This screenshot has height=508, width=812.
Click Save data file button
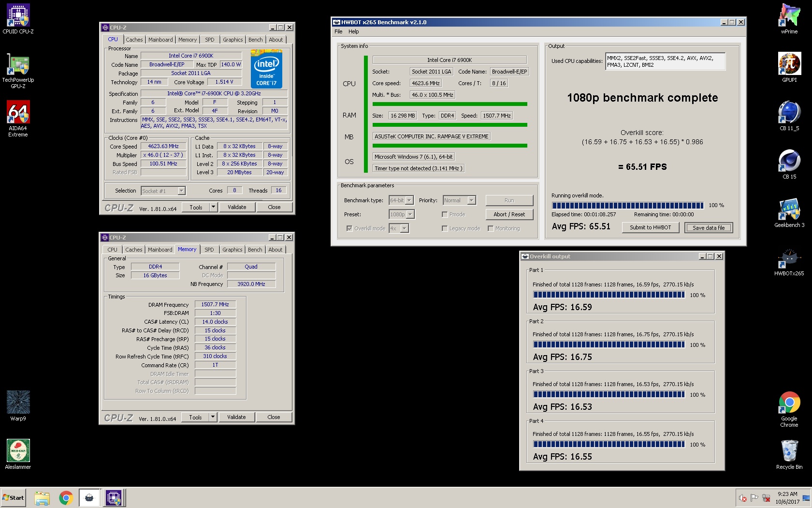(x=709, y=227)
